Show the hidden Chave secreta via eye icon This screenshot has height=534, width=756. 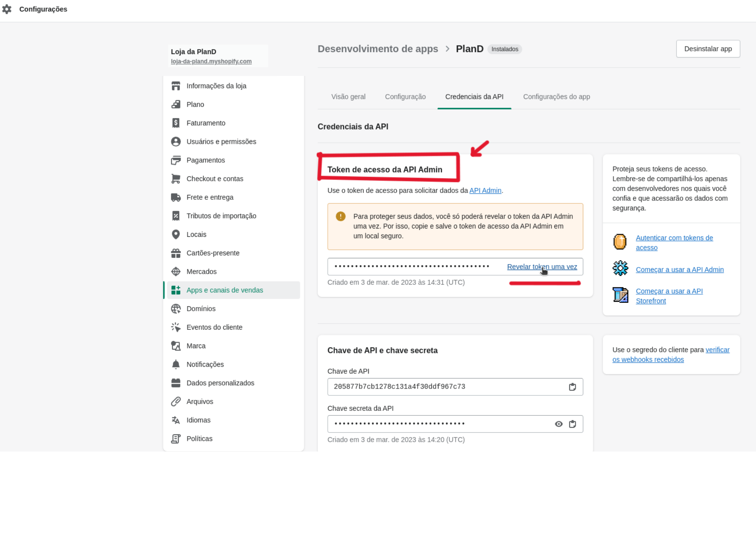coord(558,424)
